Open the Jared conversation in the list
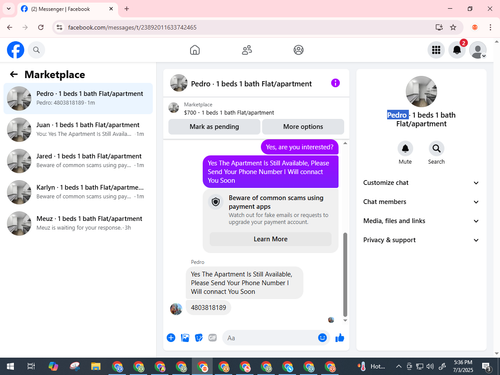This screenshot has height=375, width=500. (78, 161)
